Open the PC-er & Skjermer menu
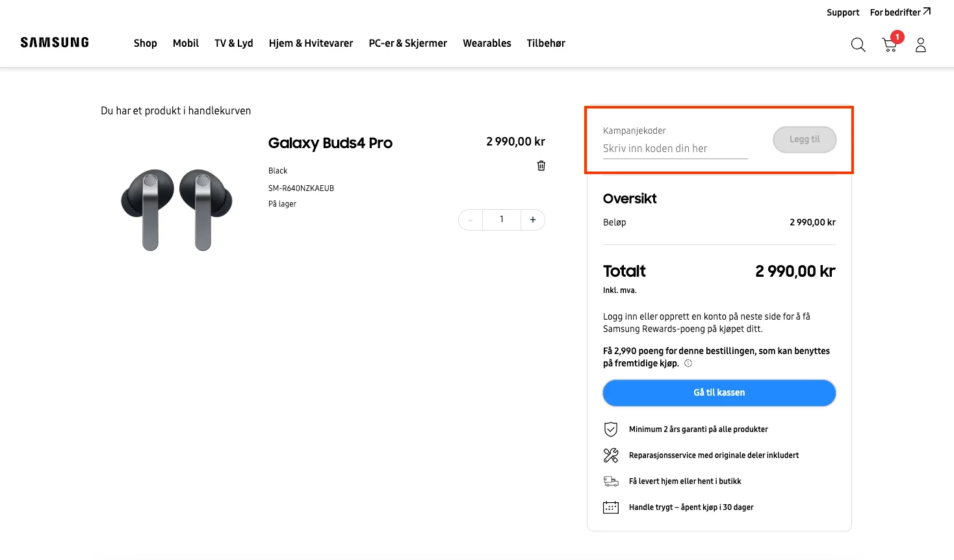 coord(408,43)
